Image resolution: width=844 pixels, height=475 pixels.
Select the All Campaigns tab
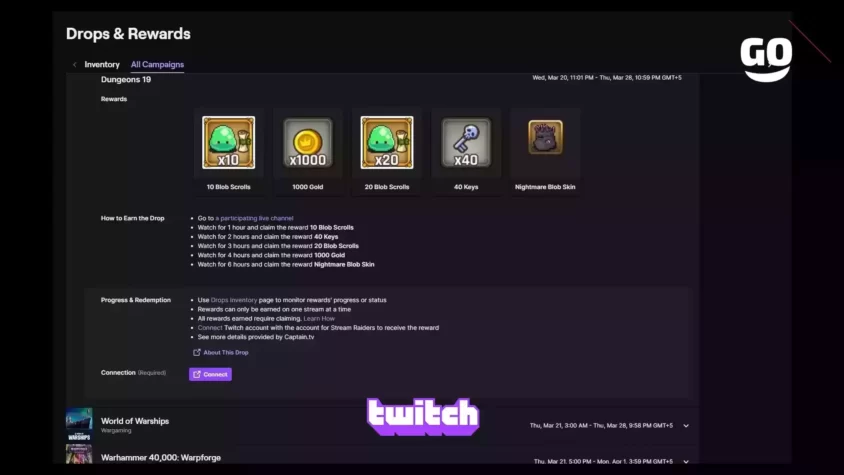[157, 64]
